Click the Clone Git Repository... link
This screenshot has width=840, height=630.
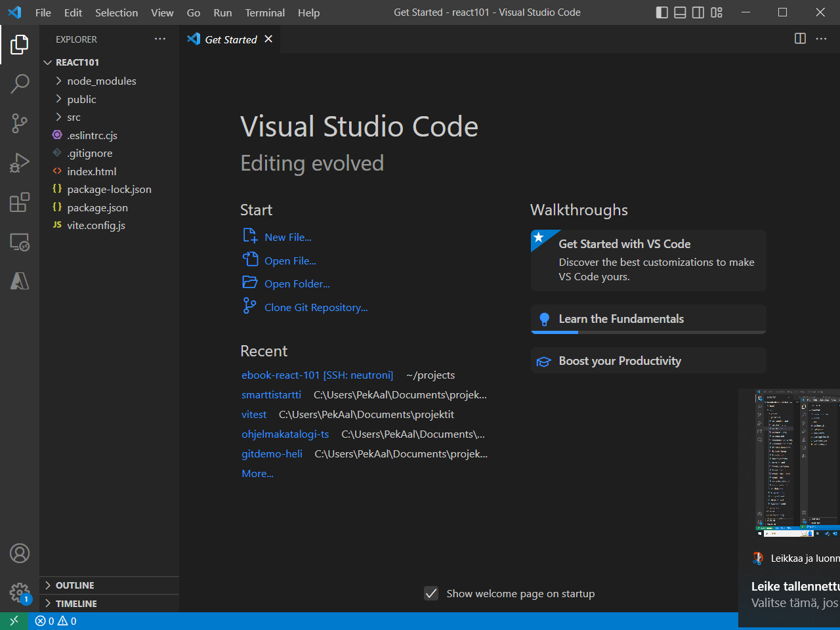click(316, 308)
